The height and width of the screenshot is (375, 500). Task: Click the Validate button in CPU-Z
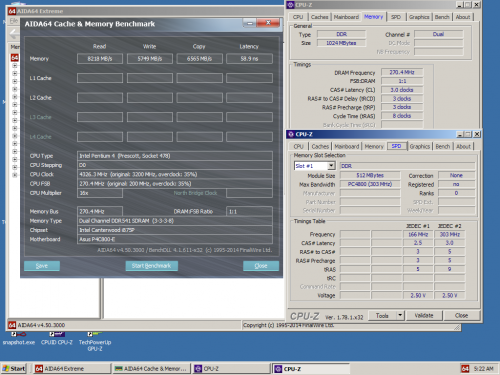(424, 315)
